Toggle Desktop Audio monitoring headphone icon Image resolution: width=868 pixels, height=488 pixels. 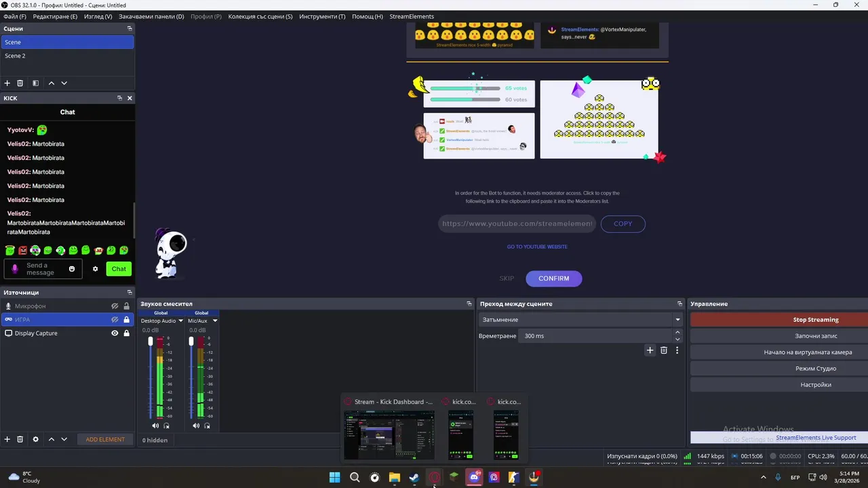[x=167, y=426]
